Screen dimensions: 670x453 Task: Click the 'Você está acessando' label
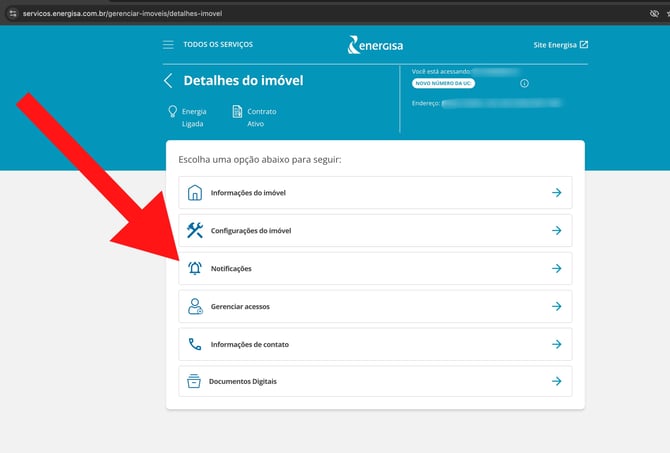coord(441,71)
